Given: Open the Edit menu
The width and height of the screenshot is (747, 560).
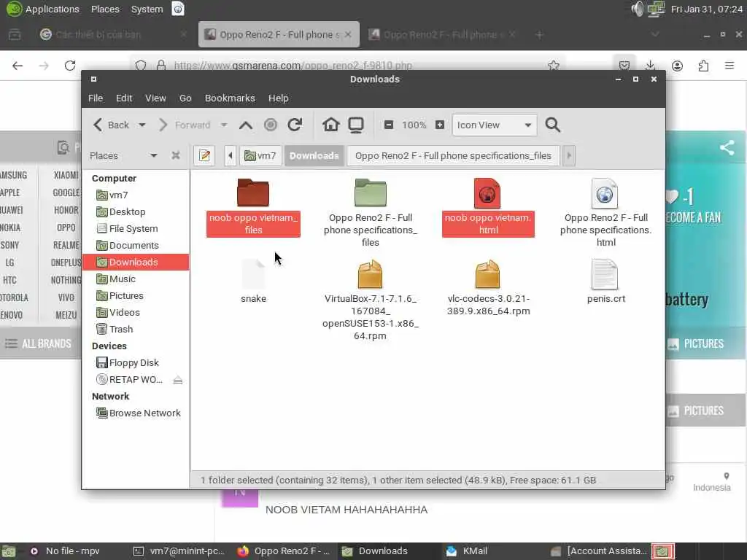Looking at the screenshot, I should 124,98.
